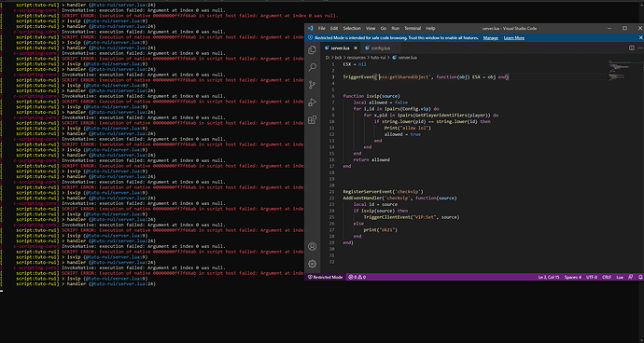The width and height of the screenshot is (644, 343).
Task: Click the 'return allowed' code line
Action: coord(371,159)
